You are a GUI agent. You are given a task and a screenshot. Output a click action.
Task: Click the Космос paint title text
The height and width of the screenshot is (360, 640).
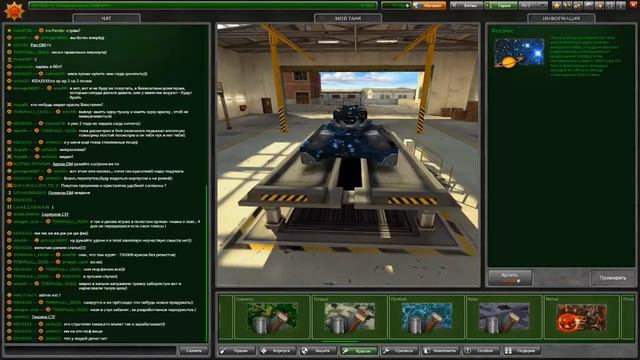click(x=503, y=31)
